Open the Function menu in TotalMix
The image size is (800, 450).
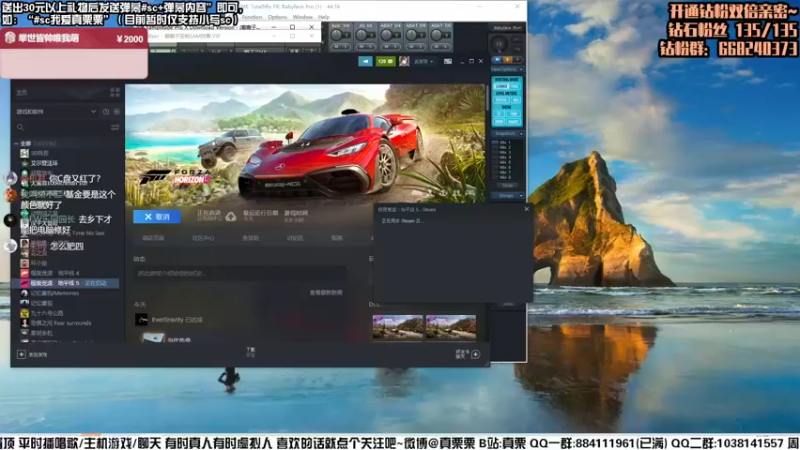pyautogui.click(x=252, y=17)
